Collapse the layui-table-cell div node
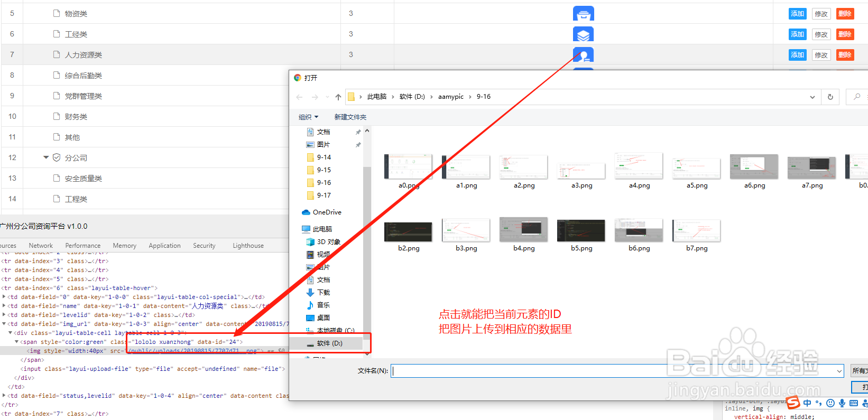The image size is (868, 420). coord(10,333)
